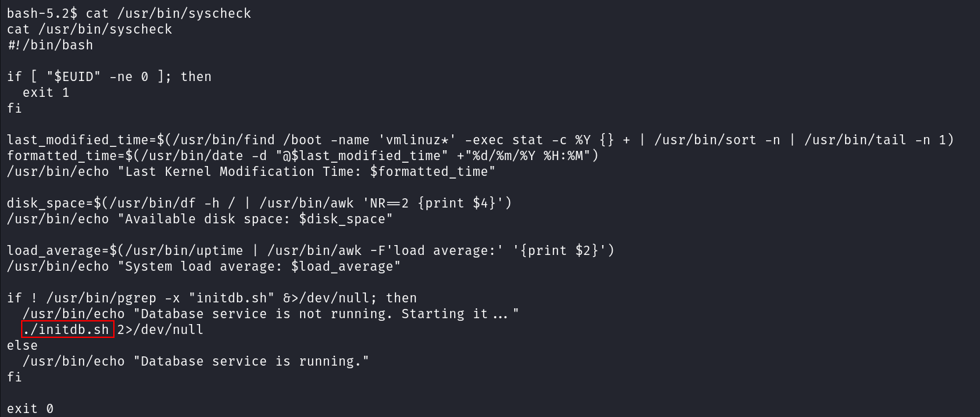Click the "Last Kernel Modification Time" echo line
The image size is (980, 417).
point(251,171)
